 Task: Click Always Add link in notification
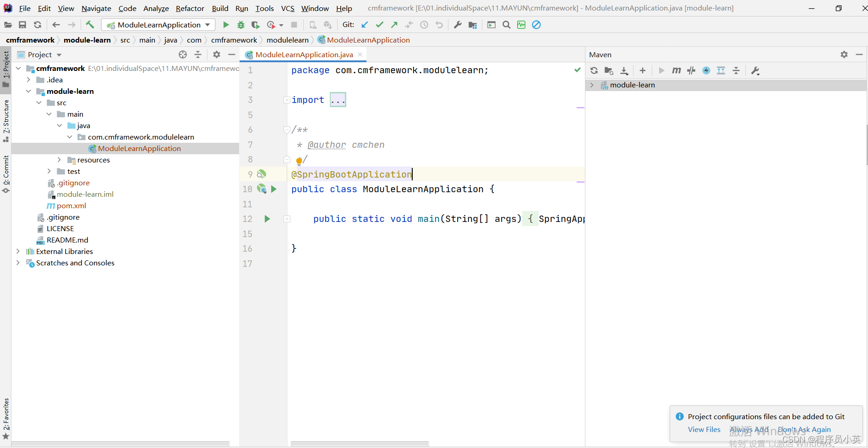749,429
